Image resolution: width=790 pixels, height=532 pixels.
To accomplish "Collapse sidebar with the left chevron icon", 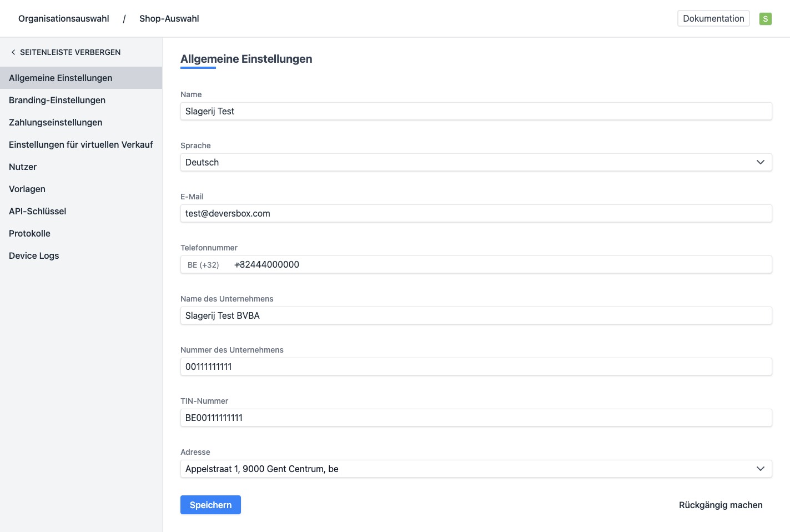I will (13, 52).
